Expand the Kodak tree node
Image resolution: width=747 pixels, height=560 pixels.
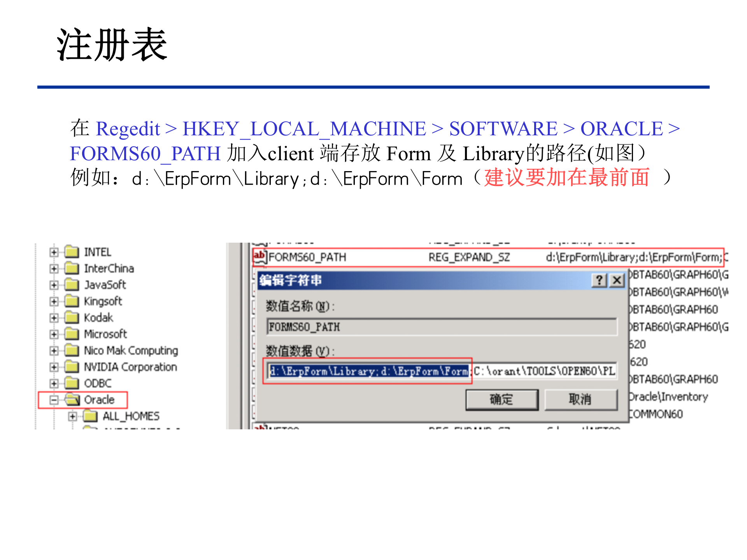[54, 317]
